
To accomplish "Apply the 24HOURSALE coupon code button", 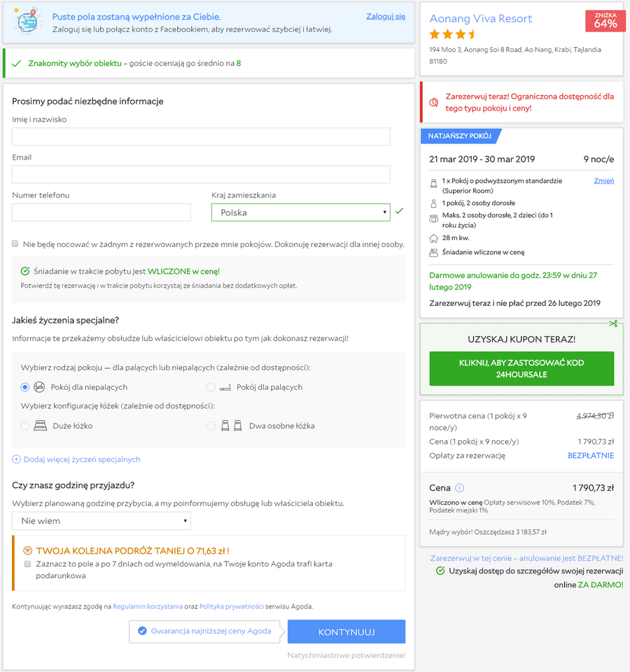I will [521, 369].
